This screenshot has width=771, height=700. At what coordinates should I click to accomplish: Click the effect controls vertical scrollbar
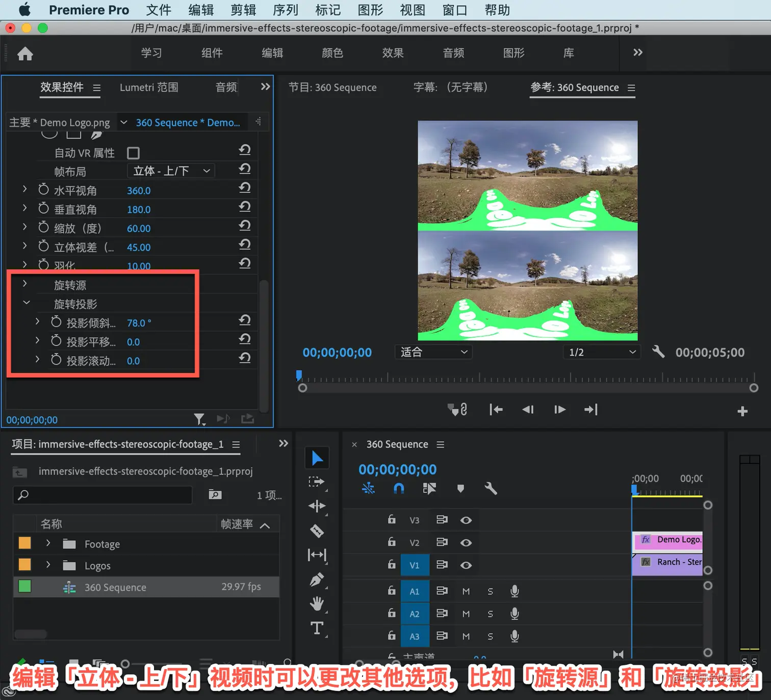264,345
